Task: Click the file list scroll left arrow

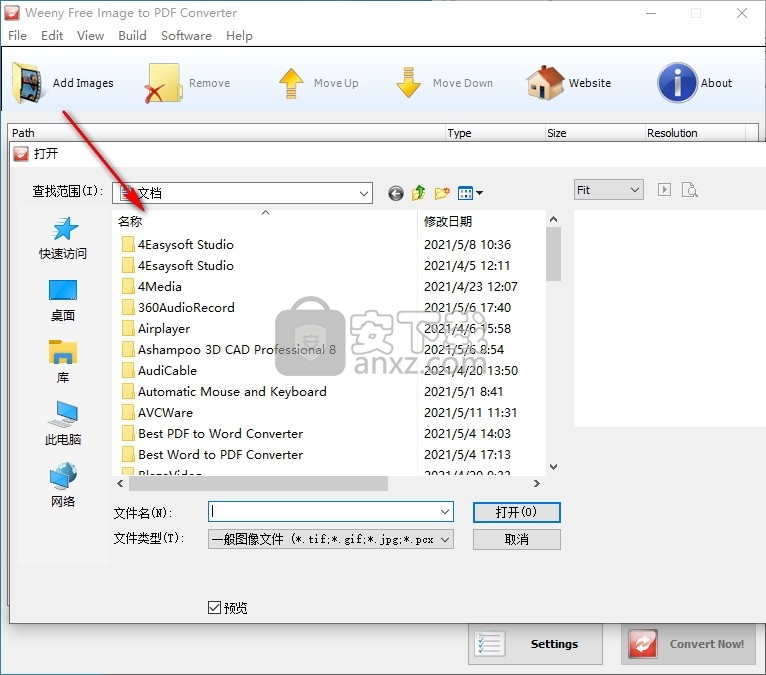Action: 120,484
